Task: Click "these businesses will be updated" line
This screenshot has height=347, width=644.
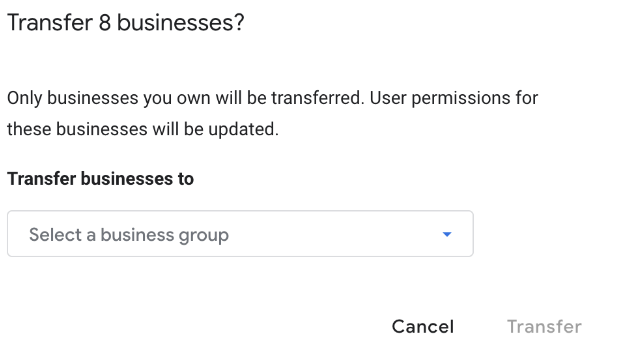Action: tap(142, 130)
